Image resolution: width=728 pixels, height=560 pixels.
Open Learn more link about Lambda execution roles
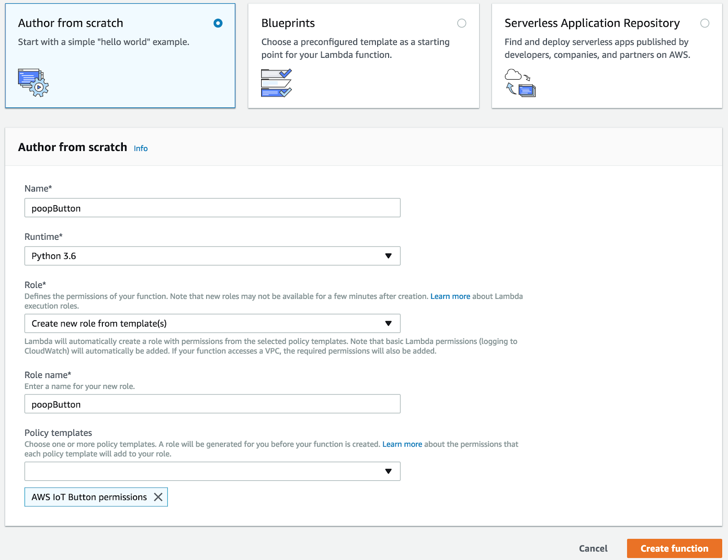click(x=450, y=296)
